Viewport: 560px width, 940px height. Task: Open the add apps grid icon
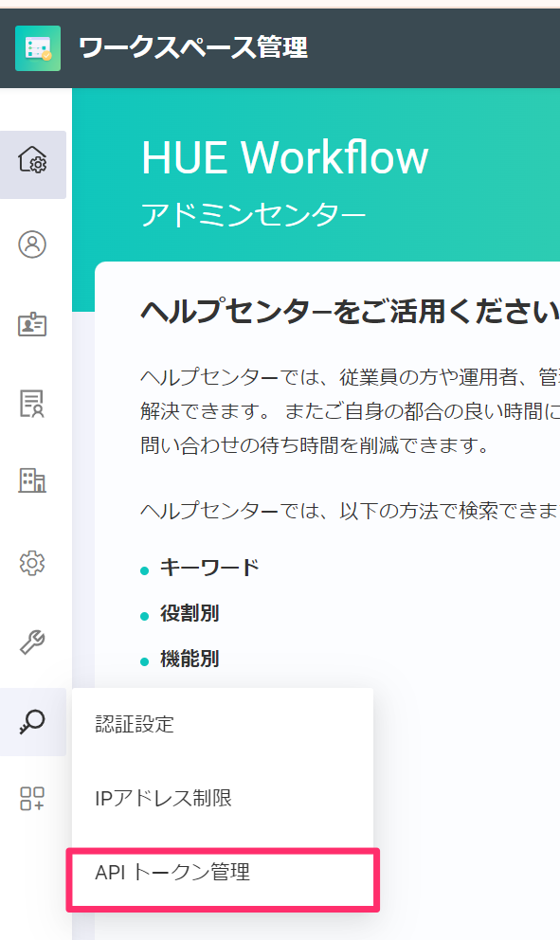click(32, 799)
